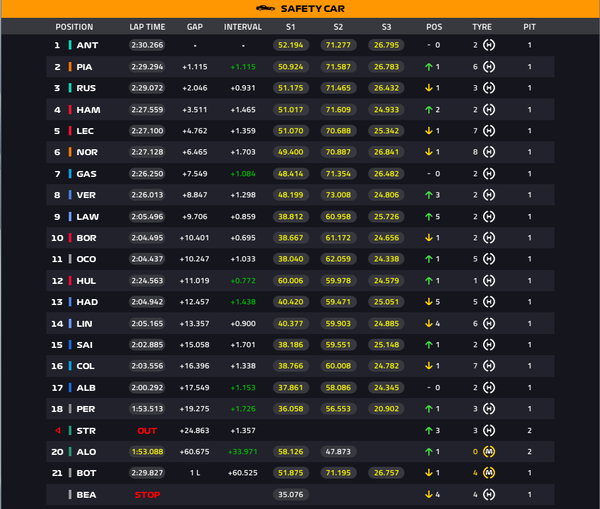This screenshot has height=509, width=600.
Task: Click the POS column header
Action: point(434,27)
